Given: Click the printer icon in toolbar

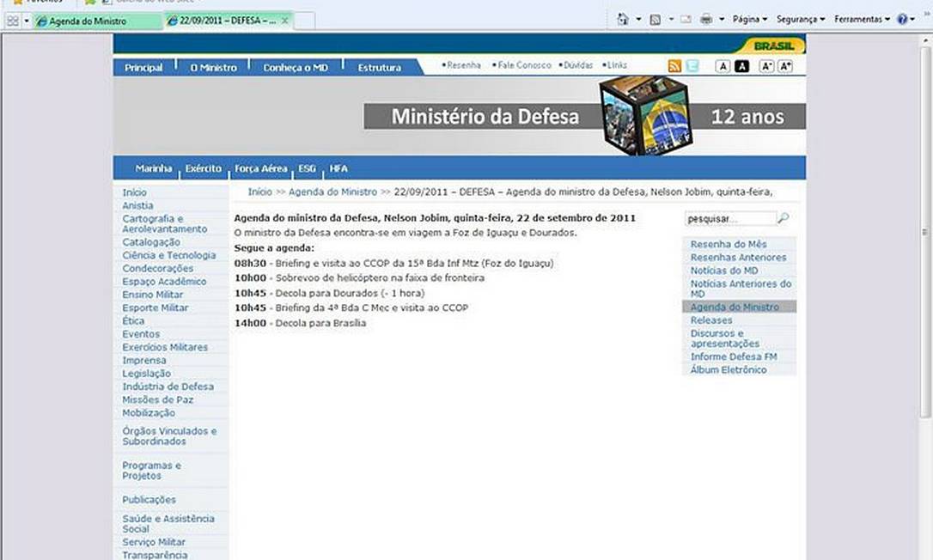Looking at the screenshot, I should (x=706, y=19).
